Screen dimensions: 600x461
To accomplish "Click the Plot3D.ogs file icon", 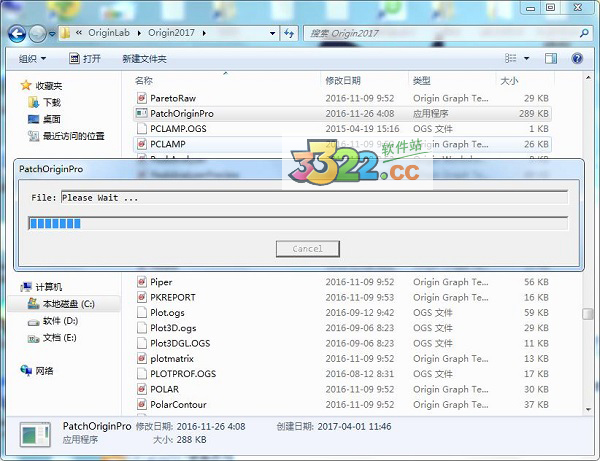I will [142, 328].
